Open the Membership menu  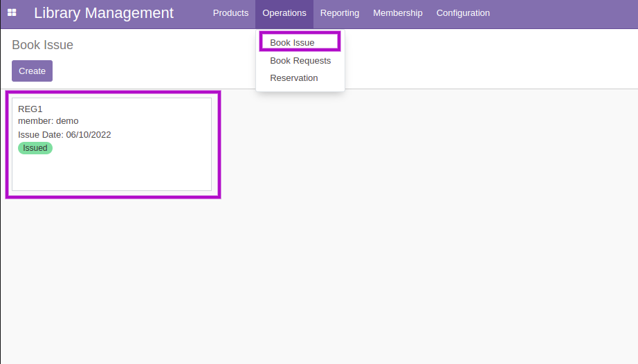tap(398, 13)
